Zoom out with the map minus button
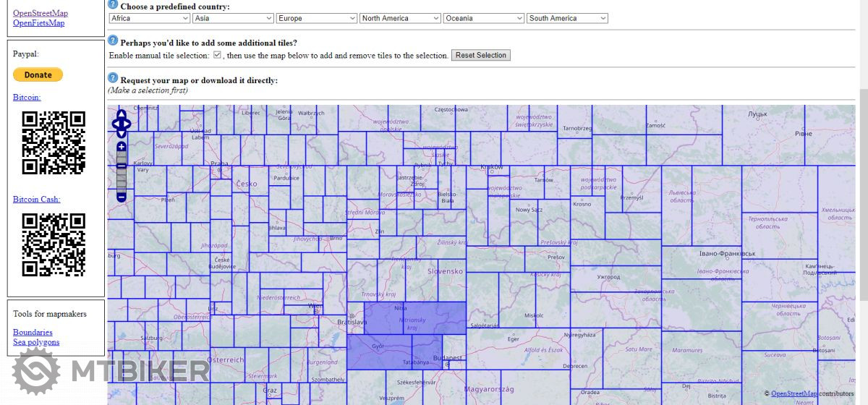868x405 pixels. [x=121, y=197]
